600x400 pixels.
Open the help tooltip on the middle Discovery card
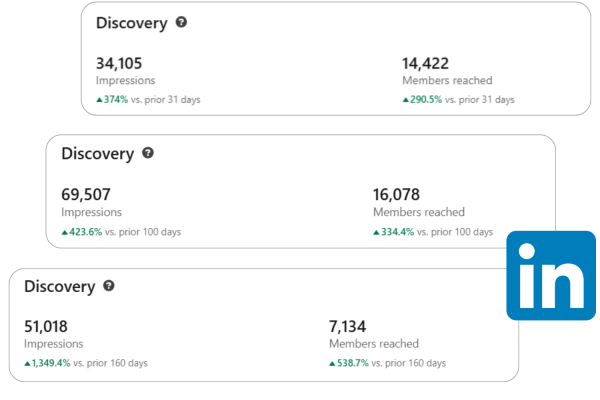[x=148, y=154]
